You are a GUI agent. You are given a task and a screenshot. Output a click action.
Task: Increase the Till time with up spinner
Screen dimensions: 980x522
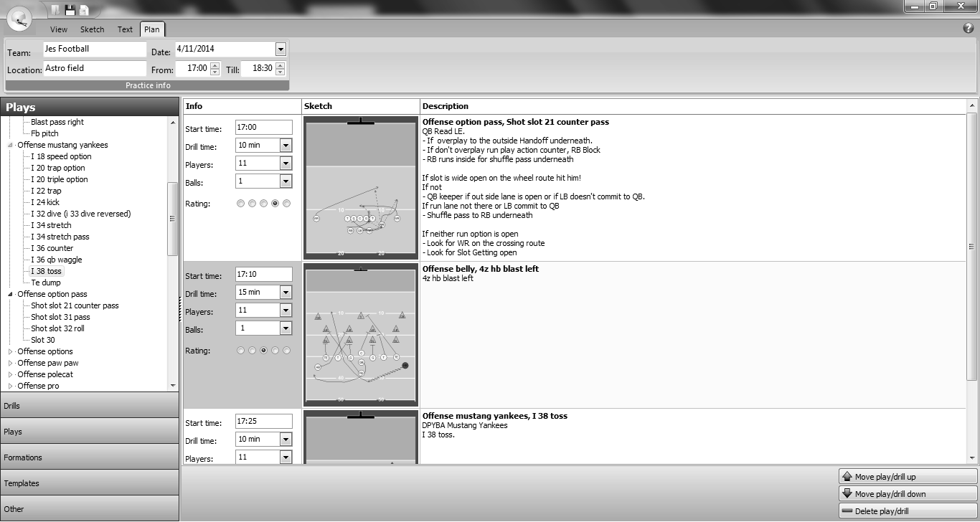coord(280,65)
